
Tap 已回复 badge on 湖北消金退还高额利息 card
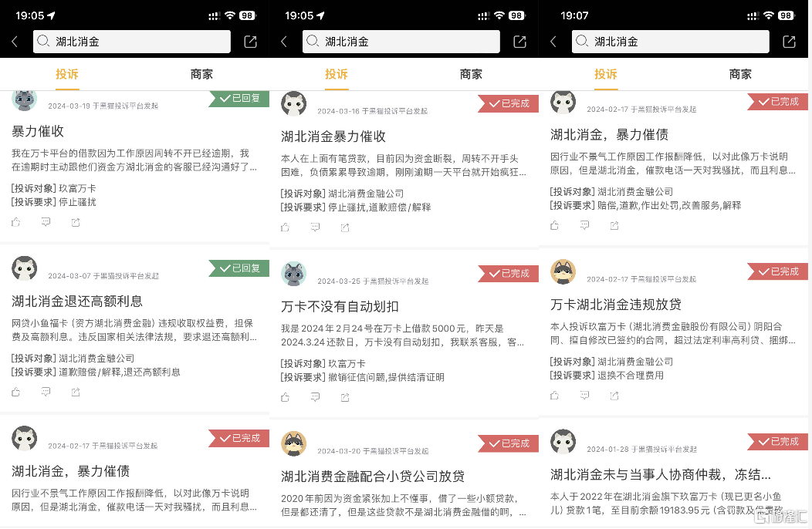(x=239, y=268)
